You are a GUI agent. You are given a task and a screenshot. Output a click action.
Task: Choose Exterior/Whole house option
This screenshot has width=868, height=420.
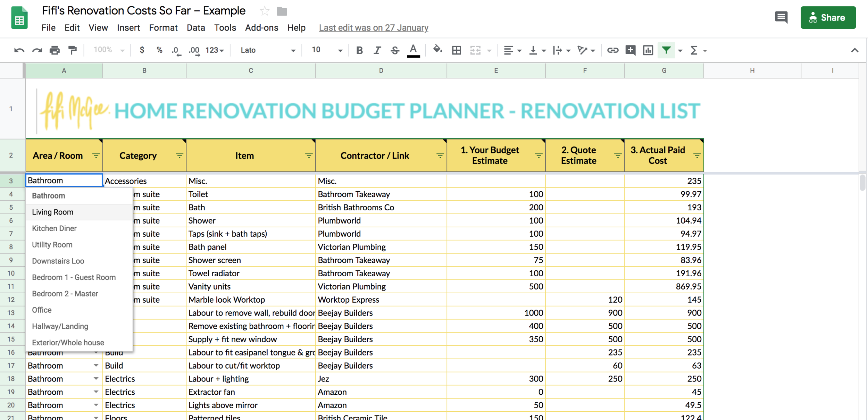pos(79,343)
